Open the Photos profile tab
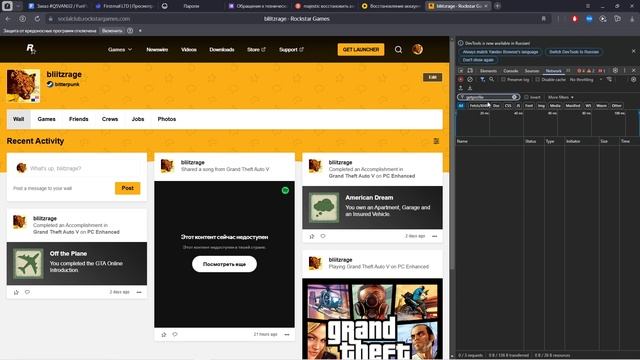This screenshot has width=640, height=360. (167, 119)
